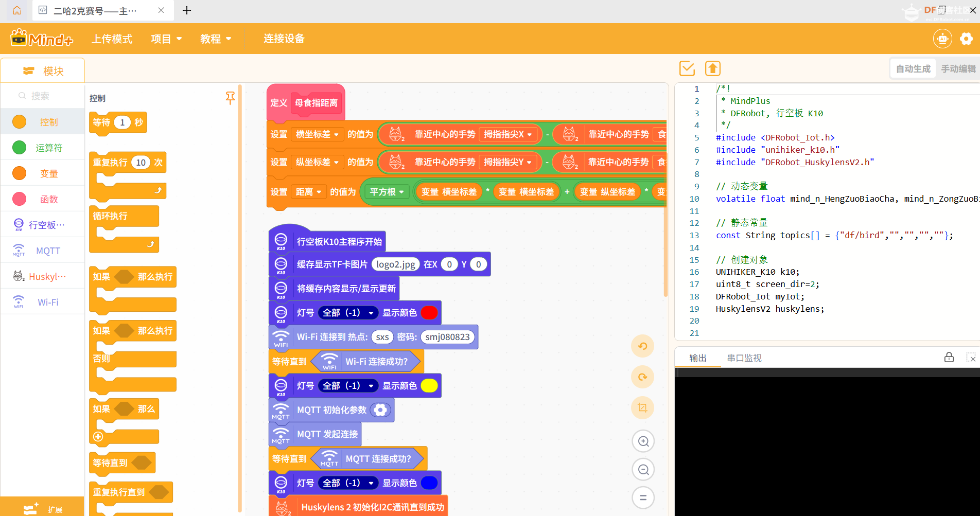The width and height of the screenshot is (980, 516).
Task: Select the 模块 tab
Action: [x=43, y=70]
